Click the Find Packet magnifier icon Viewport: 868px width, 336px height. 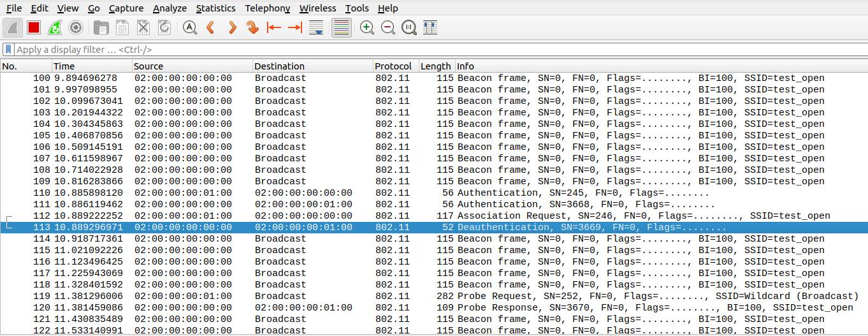pyautogui.click(x=190, y=27)
